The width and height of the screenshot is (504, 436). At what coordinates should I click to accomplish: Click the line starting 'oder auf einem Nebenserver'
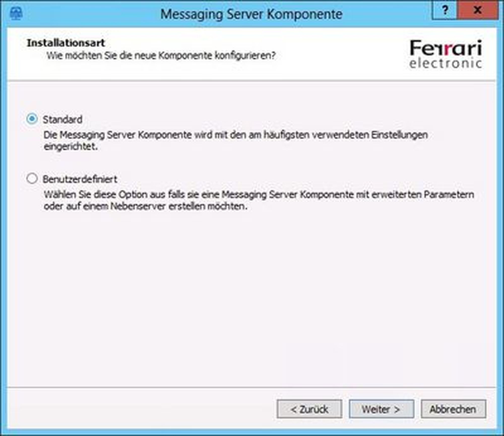pos(145,206)
